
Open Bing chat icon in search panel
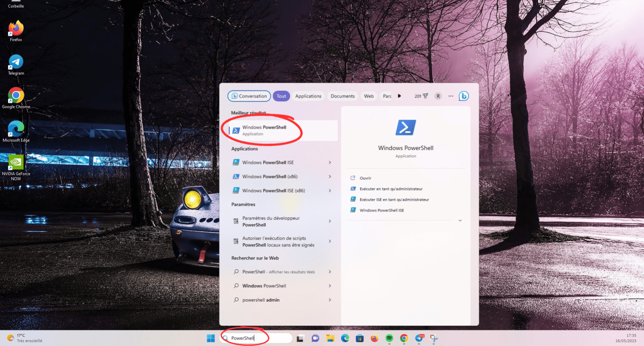point(464,96)
